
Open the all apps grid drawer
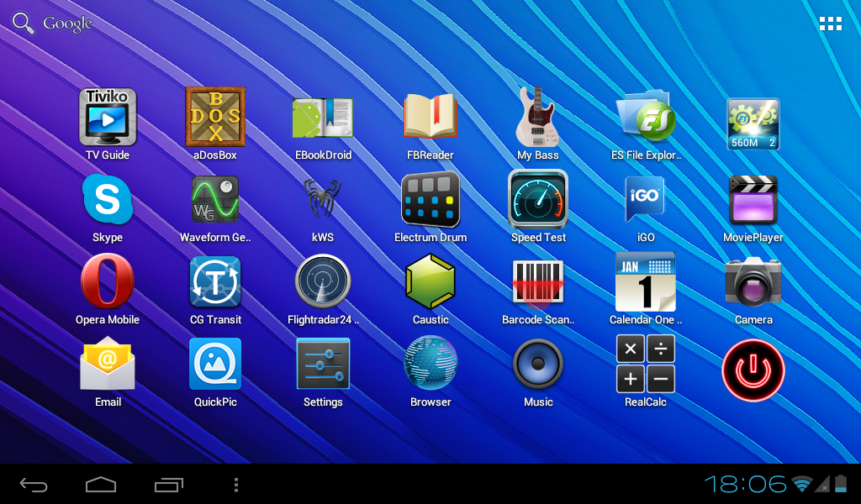(831, 24)
